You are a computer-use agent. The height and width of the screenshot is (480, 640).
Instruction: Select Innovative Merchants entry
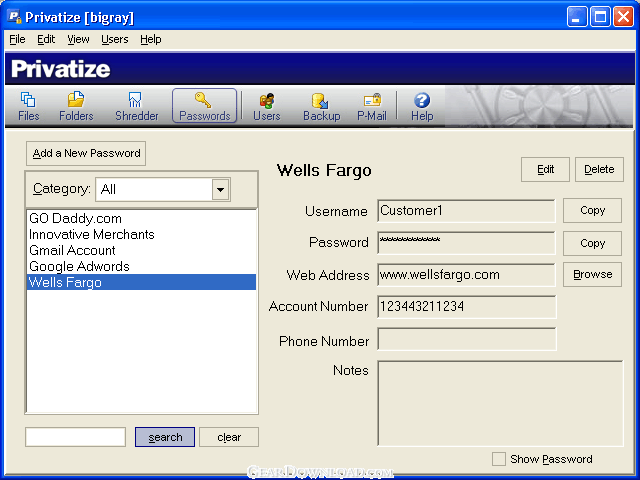[141, 234]
